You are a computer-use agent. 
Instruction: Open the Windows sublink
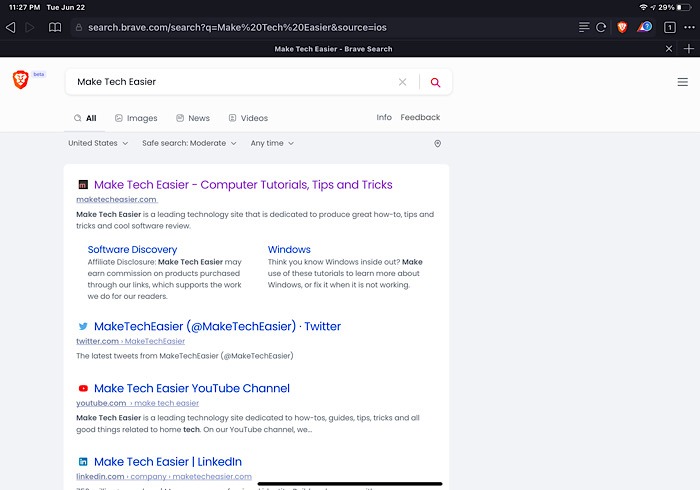289,249
